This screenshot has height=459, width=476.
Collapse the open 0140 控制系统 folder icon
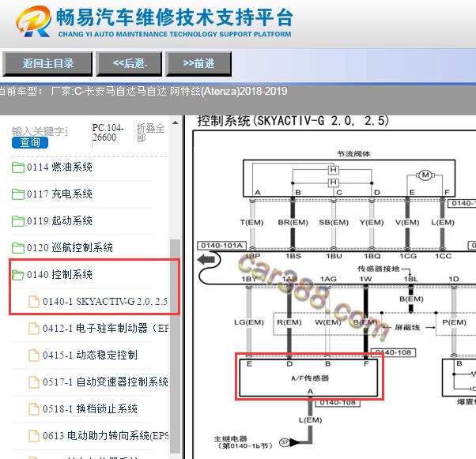pyautogui.click(x=18, y=275)
